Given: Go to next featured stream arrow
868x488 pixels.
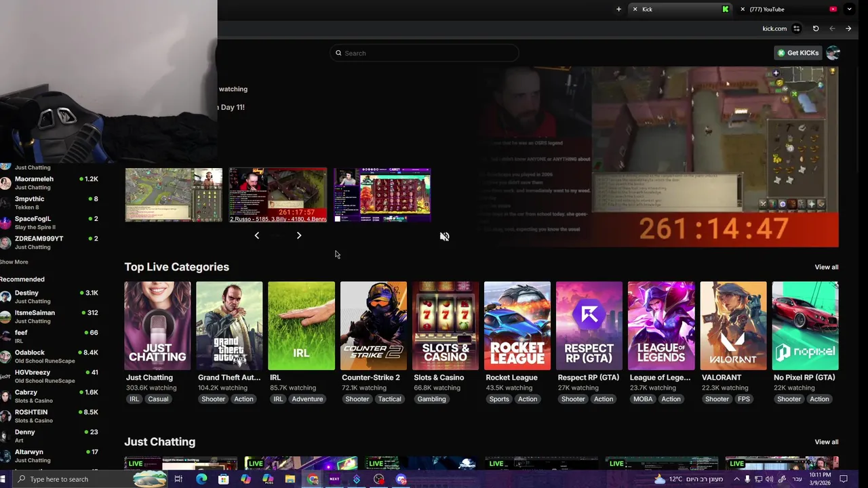Looking at the screenshot, I should tap(299, 235).
